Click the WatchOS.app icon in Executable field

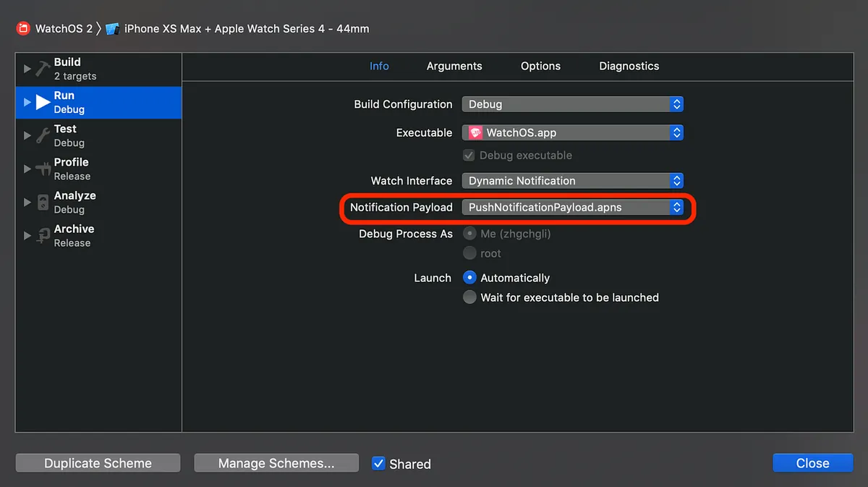tap(475, 132)
